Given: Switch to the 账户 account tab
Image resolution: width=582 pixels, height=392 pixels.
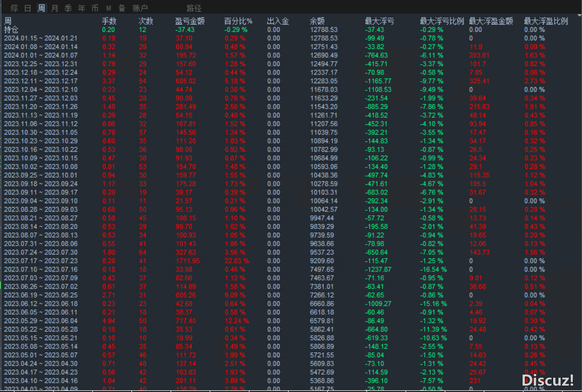Looking at the screenshot, I should tap(140, 8).
